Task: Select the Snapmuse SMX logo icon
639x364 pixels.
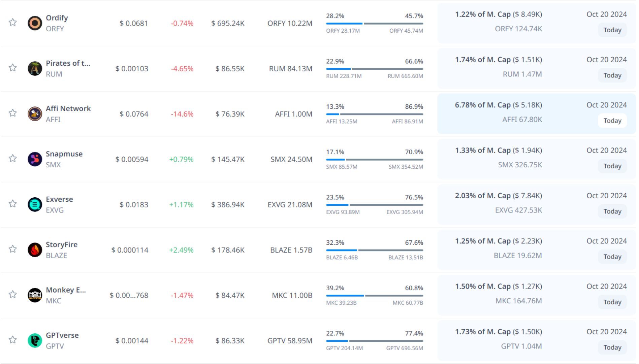Action: point(35,159)
